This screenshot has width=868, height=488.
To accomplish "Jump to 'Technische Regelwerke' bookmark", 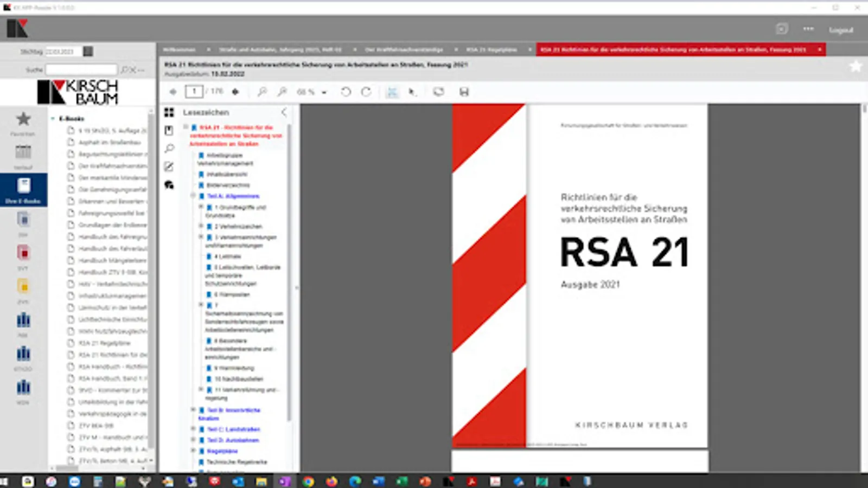I will [x=237, y=462].
